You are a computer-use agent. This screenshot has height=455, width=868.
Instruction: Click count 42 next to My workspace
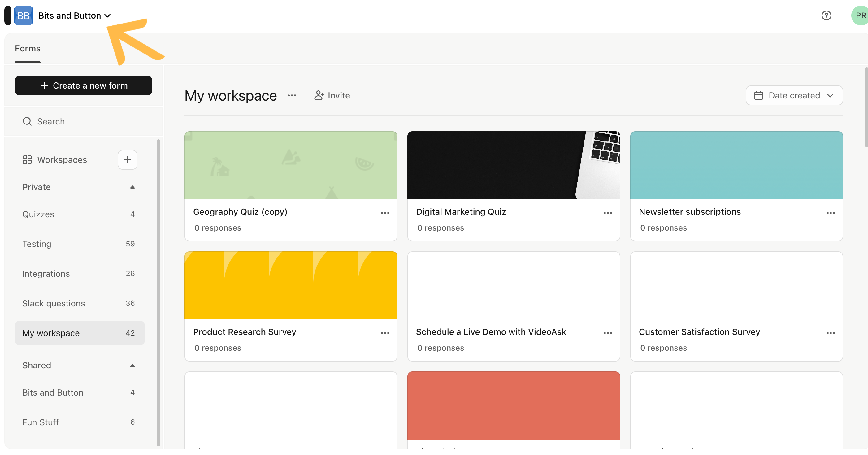130,333
